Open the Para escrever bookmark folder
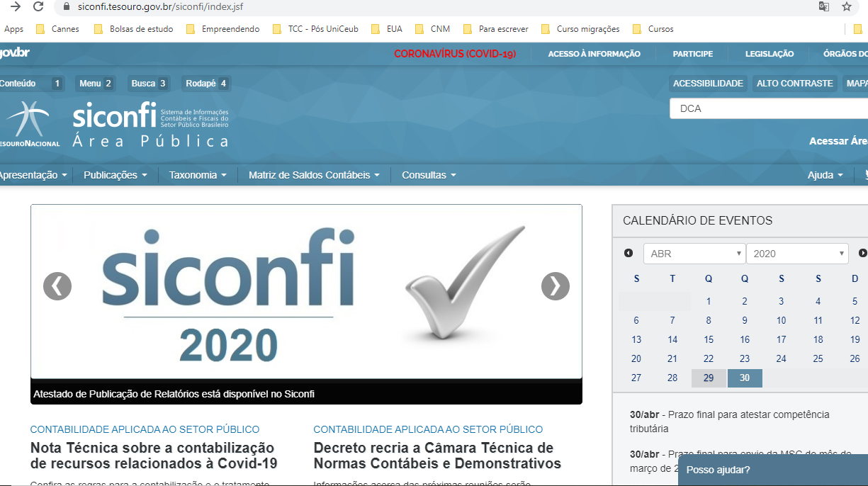Screen dimensions: 868x486 [x=496, y=29]
